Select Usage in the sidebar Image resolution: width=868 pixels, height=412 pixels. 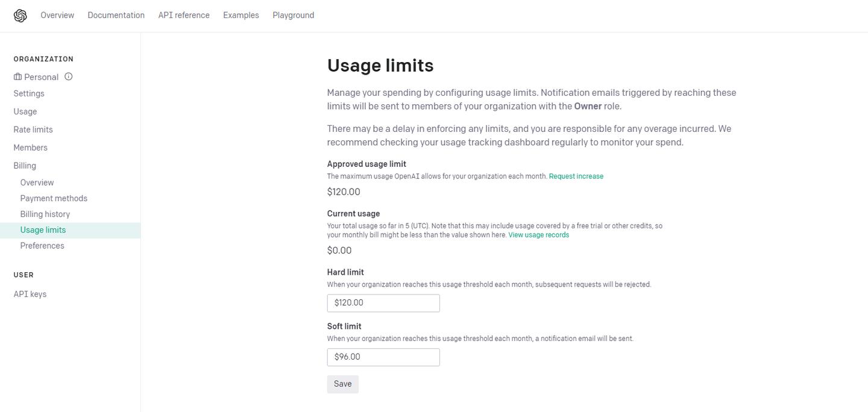[25, 111]
